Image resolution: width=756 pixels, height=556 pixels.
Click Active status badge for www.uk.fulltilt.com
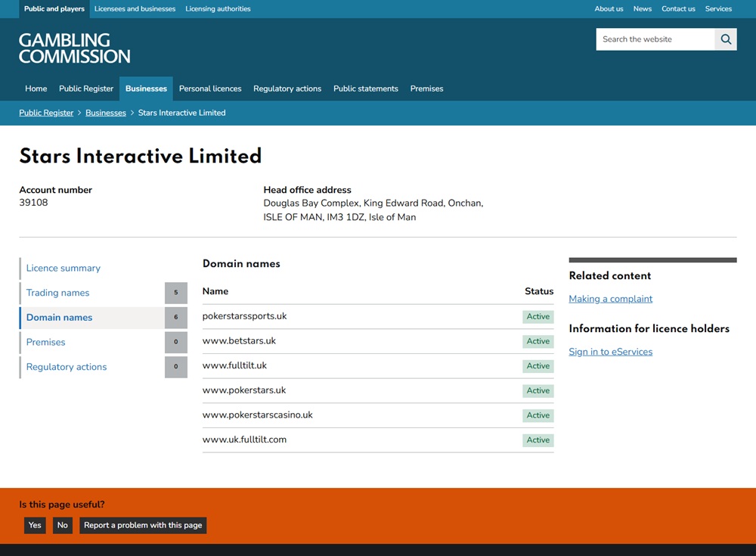click(538, 440)
